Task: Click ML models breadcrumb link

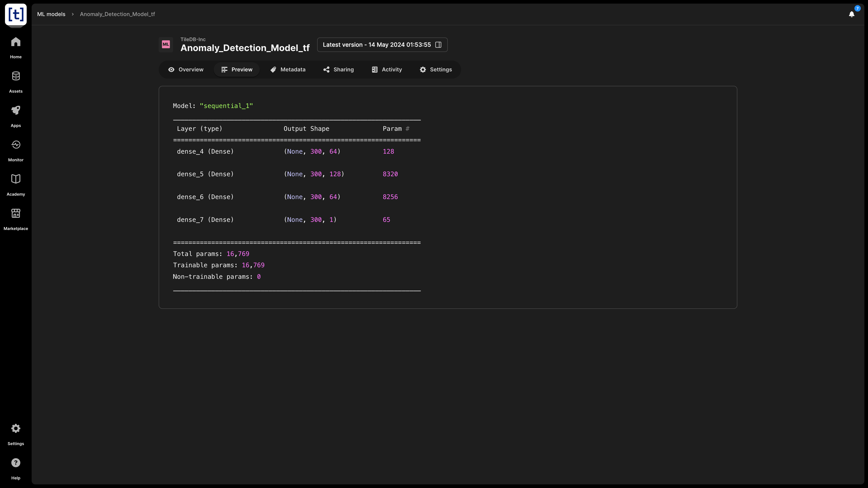Action: pyautogui.click(x=51, y=14)
